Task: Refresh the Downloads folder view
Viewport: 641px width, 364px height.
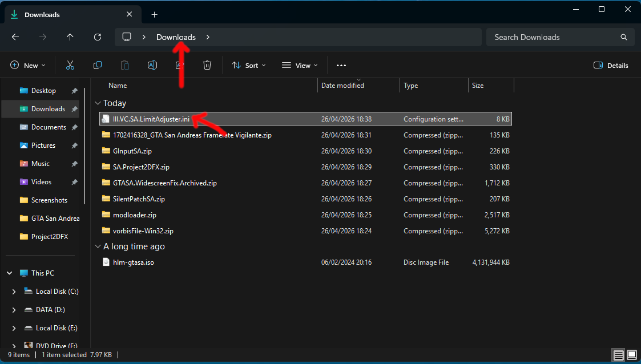Action: pyautogui.click(x=97, y=37)
